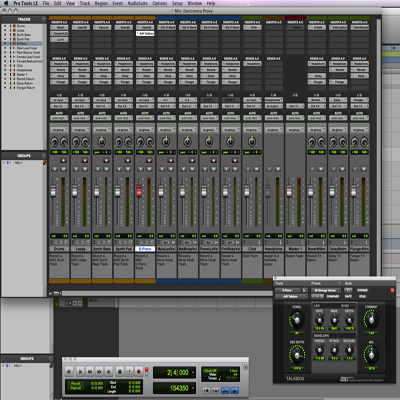Solo the Loops track
The image size is (400, 400).
(76, 169)
